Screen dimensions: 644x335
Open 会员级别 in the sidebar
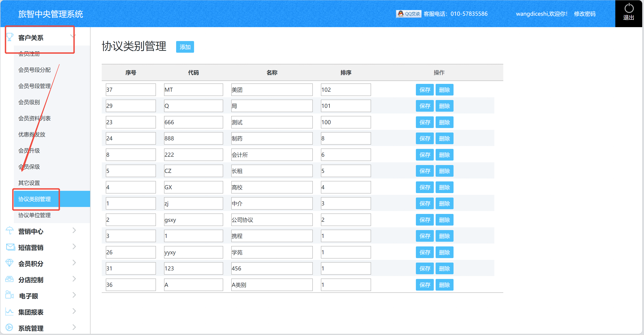[x=29, y=102]
